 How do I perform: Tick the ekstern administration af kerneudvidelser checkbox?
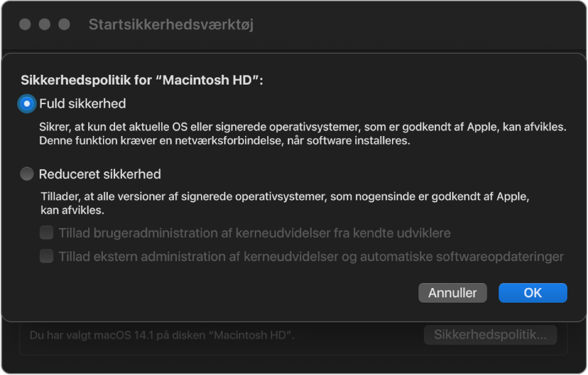coord(47,256)
